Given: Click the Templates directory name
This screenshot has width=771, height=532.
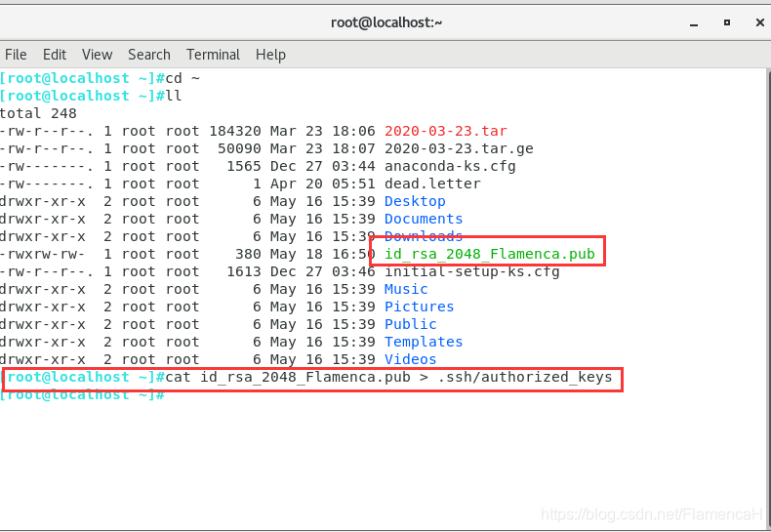Looking at the screenshot, I should pos(424,343).
